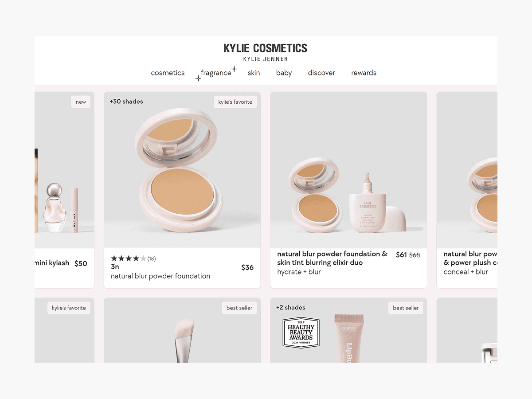Click the kylie's favorite badge in bottom row
This screenshot has width=532, height=399.
pyautogui.click(x=69, y=308)
